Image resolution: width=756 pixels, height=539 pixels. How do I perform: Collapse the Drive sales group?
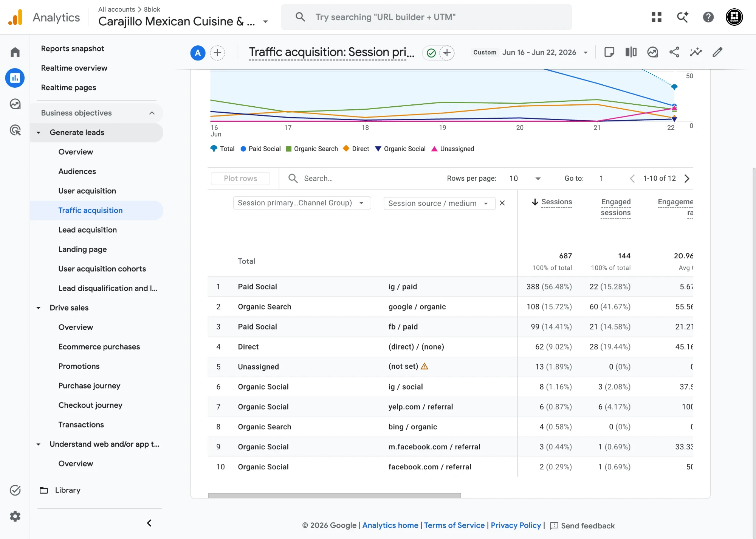(38, 308)
